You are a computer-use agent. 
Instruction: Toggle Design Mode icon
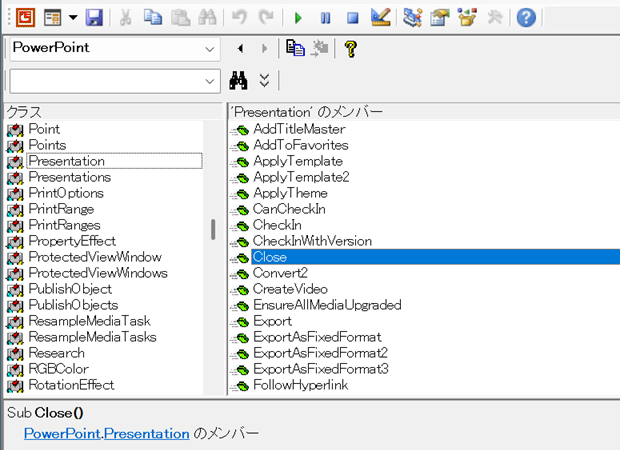coord(380,17)
